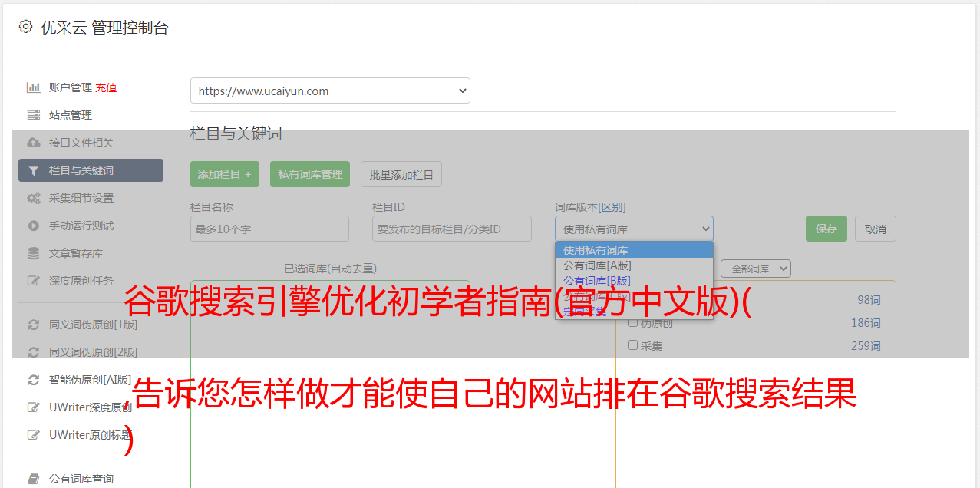Click the 批量添加栏目 button
This screenshot has width=980, height=488.
pos(401,174)
